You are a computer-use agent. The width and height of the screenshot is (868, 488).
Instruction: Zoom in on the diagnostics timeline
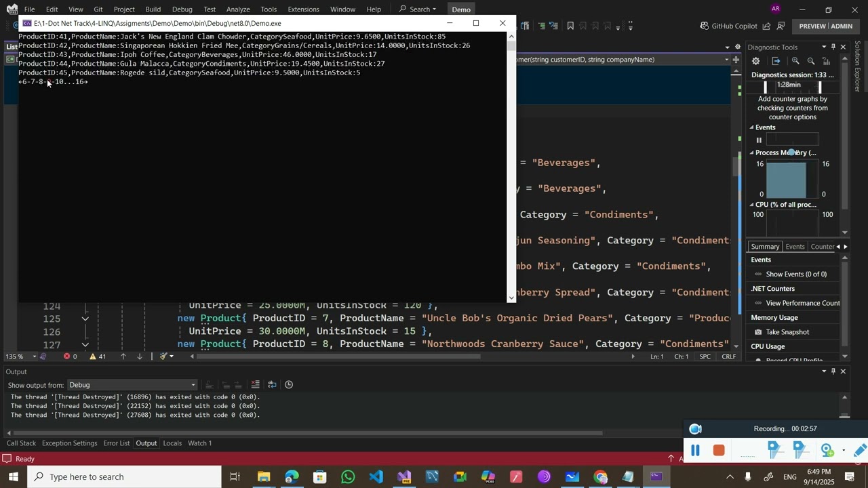point(796,61)
